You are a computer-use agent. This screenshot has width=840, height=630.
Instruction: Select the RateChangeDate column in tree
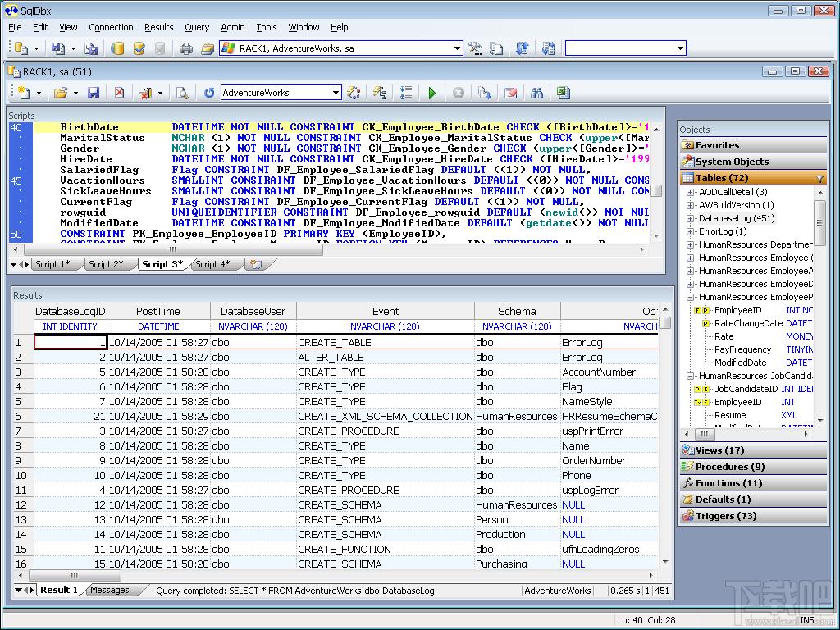coord(748,323)
